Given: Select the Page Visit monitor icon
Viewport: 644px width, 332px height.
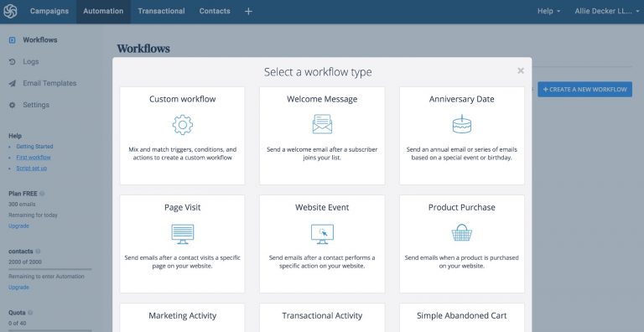Looking at the screenshot, I should (182, 234).
